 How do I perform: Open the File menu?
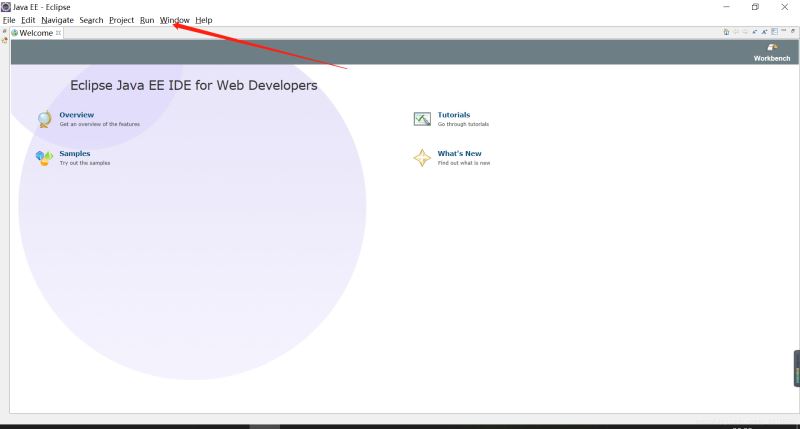[9, 20]
